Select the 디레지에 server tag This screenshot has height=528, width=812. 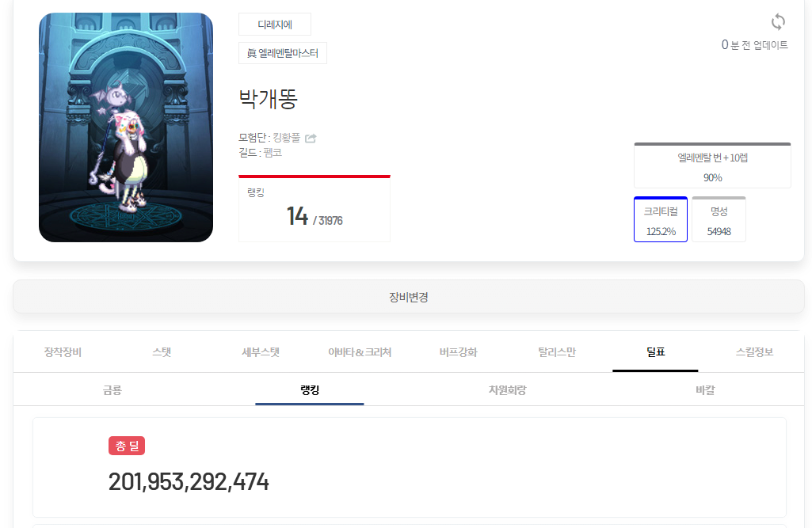[275, 25]
